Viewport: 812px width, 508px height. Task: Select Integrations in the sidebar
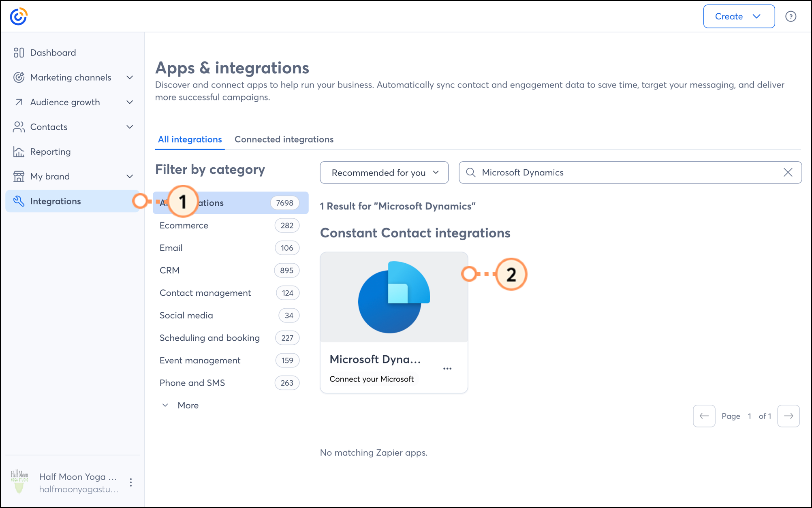click(x=73, y=201)
